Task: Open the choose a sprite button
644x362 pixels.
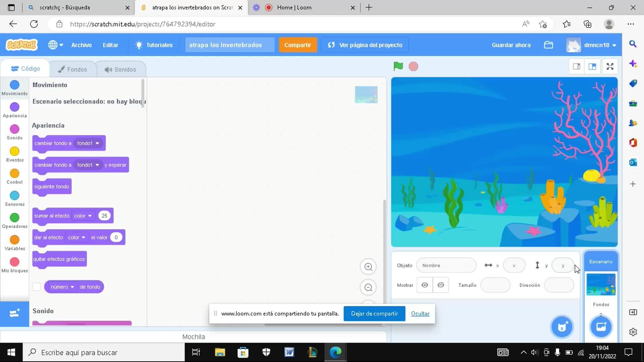Action: pyautogui.click(x=562, y=326)
